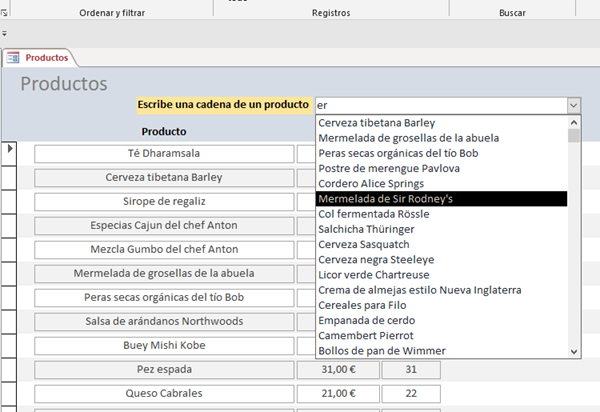Open the quick access customize arrow
Screen dimensions: 600x412
pyautogui.click(x=5, y=32)
